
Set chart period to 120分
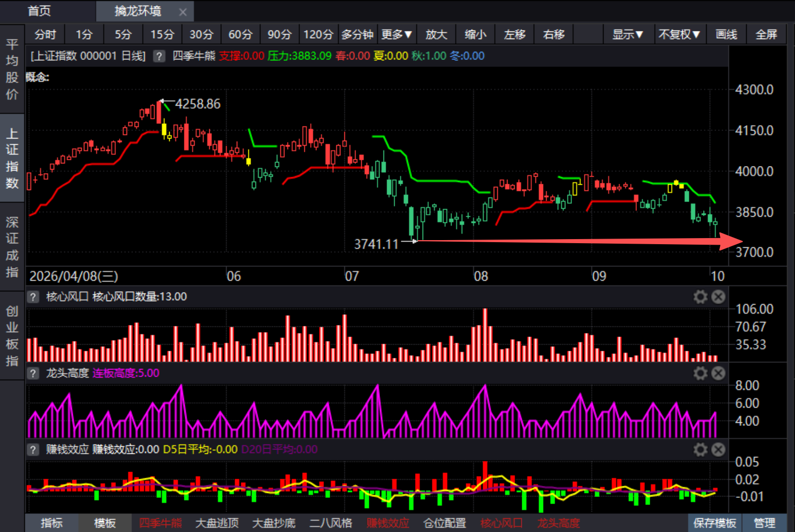tap(319, 35)
